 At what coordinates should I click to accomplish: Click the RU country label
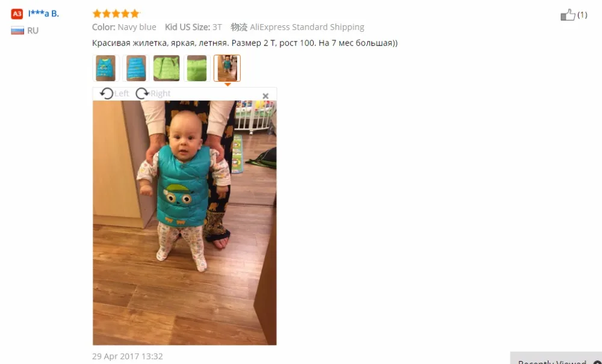(33, 31)
